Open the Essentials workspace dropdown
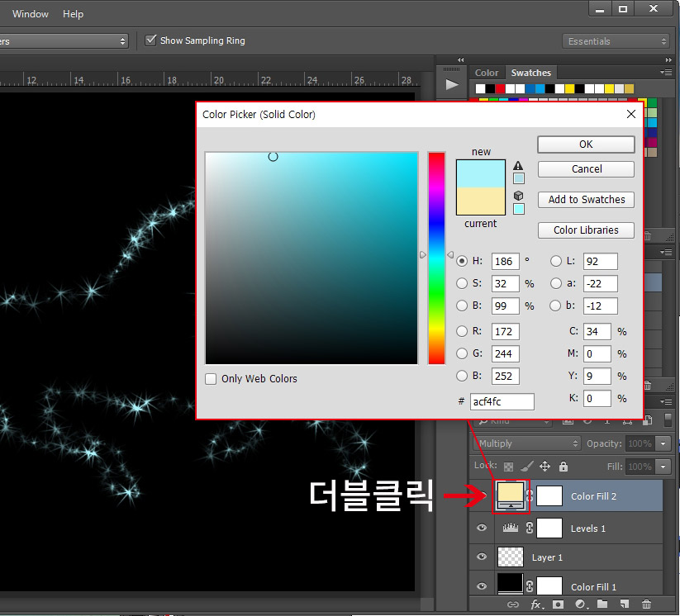Image resolution: width=680 pixels, height=616 pixels. point(616,41)
